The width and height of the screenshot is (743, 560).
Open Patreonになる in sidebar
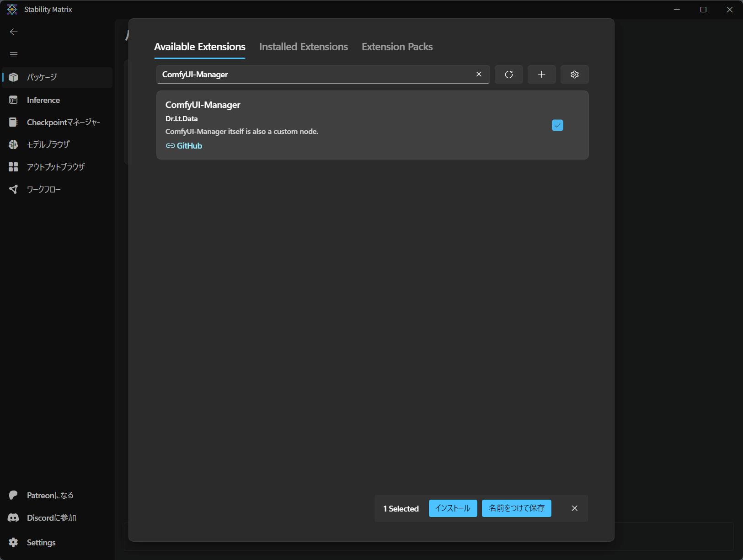click(x=50, y=495)
